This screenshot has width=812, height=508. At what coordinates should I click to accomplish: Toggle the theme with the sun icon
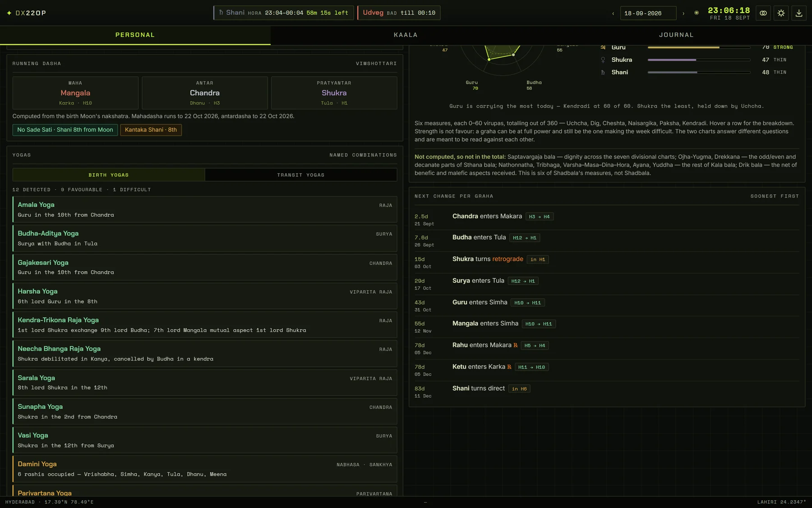(781, 13)
